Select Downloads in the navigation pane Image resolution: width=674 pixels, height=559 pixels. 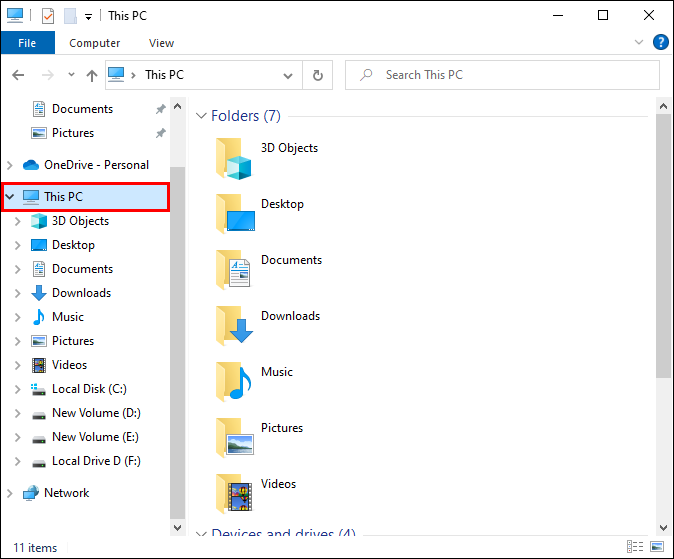tap(81, 293)
